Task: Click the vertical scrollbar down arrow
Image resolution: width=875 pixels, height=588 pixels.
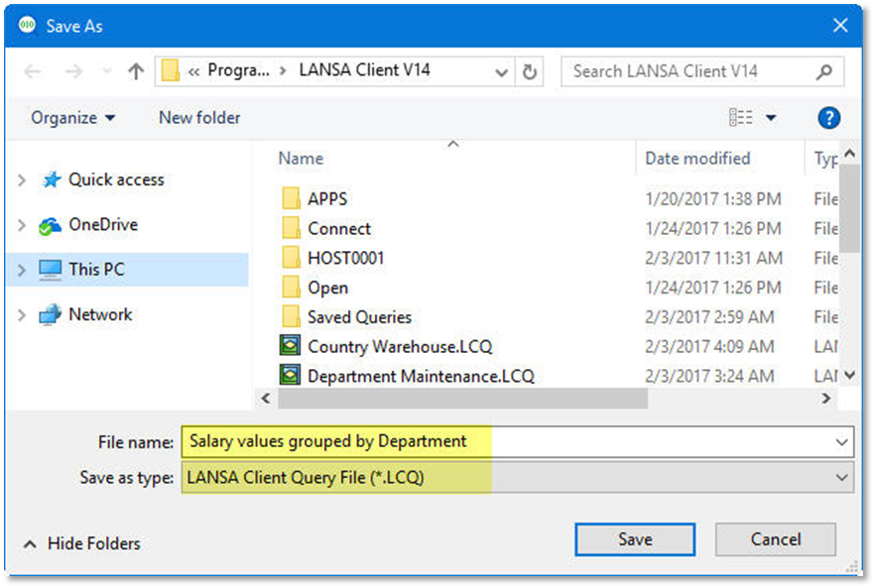Action: click(x=849, y=375)
